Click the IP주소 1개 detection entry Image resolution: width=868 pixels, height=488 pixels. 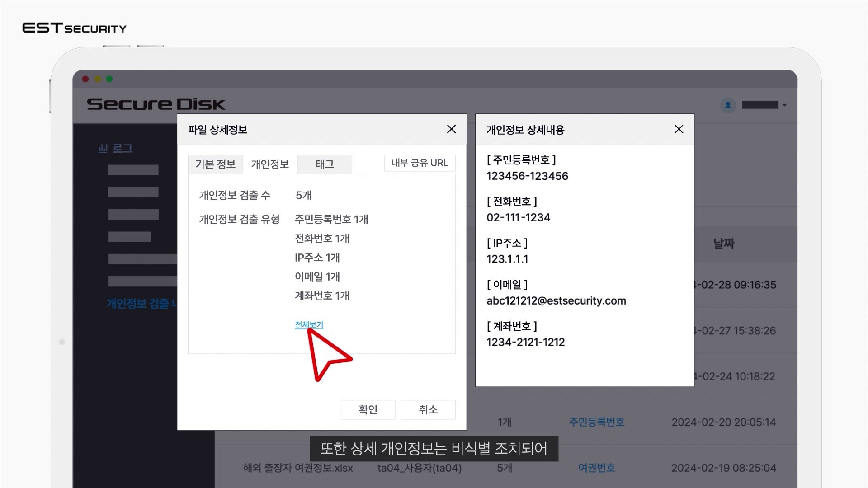[x=317, y=258]
